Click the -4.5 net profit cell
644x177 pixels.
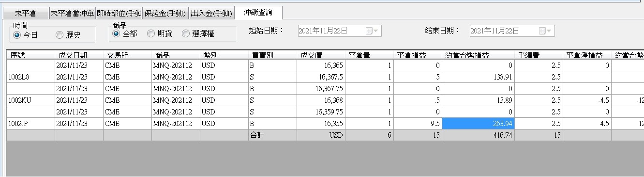(x=587, y=100)
